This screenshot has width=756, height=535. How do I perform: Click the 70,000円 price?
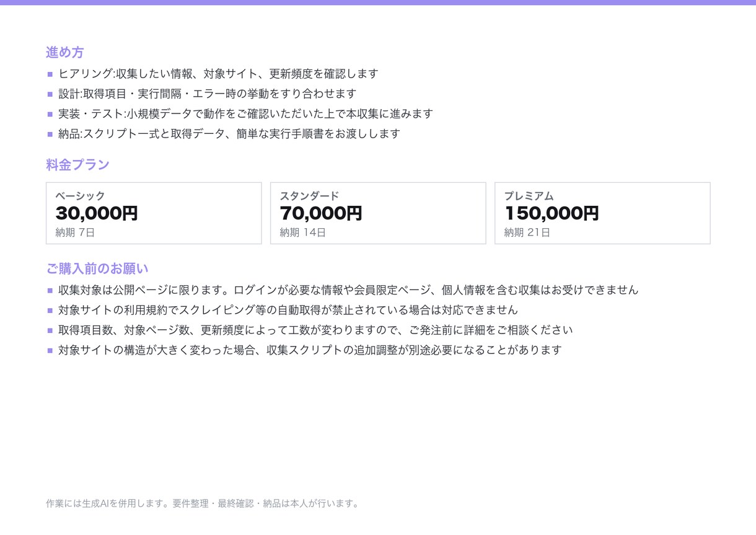[321, 213]
